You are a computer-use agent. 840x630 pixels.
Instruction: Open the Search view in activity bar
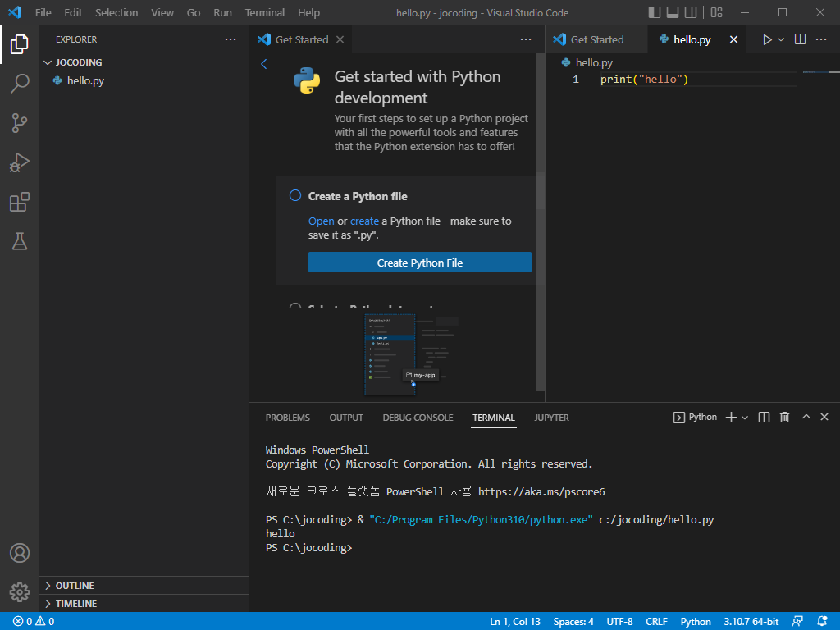(x=20, y=84)
